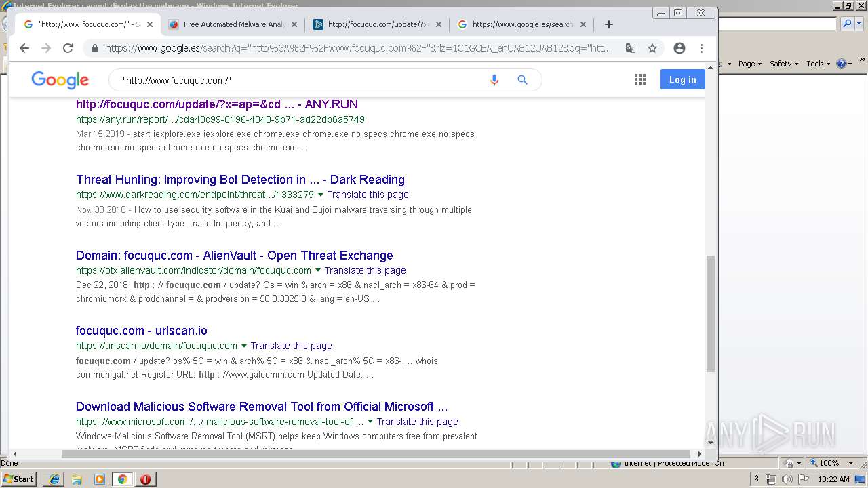Click Translate this page for Dark Reading

point(368,195)
